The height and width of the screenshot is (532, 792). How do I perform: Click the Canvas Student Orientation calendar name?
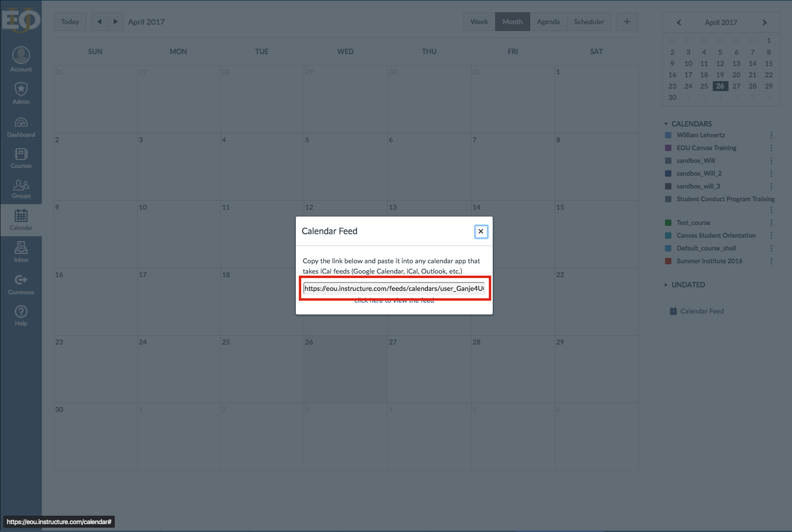pyautogui.click(x=716, y=235)
